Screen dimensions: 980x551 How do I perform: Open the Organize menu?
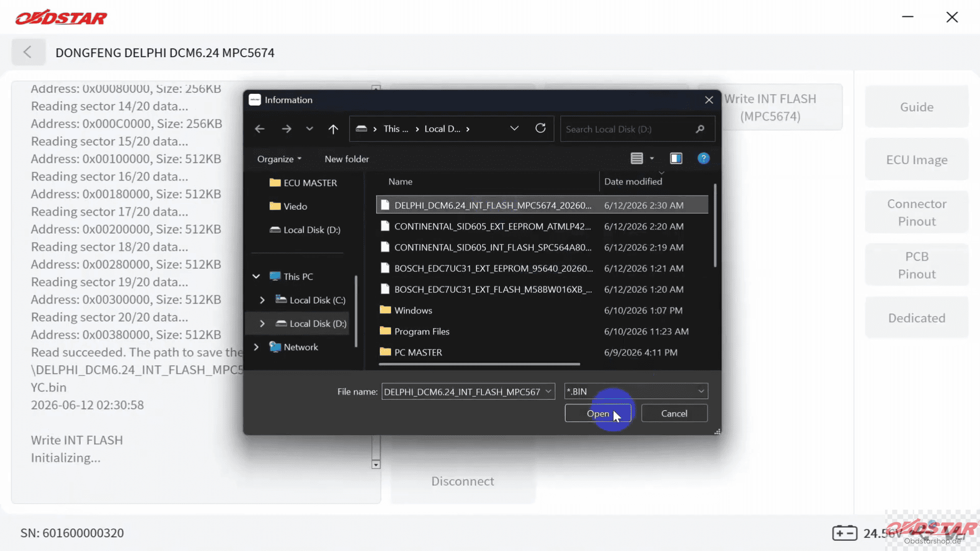pos(279,159)
